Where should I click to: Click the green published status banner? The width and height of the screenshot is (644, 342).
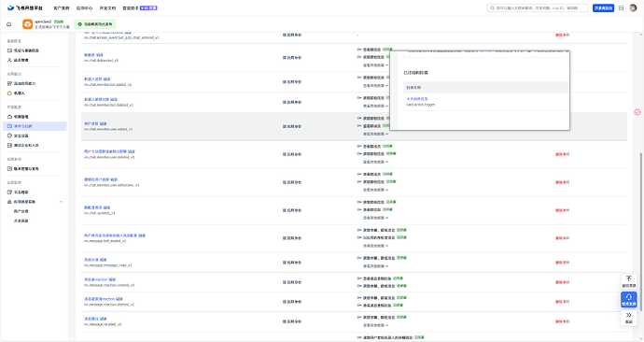(x=95, y=24)
